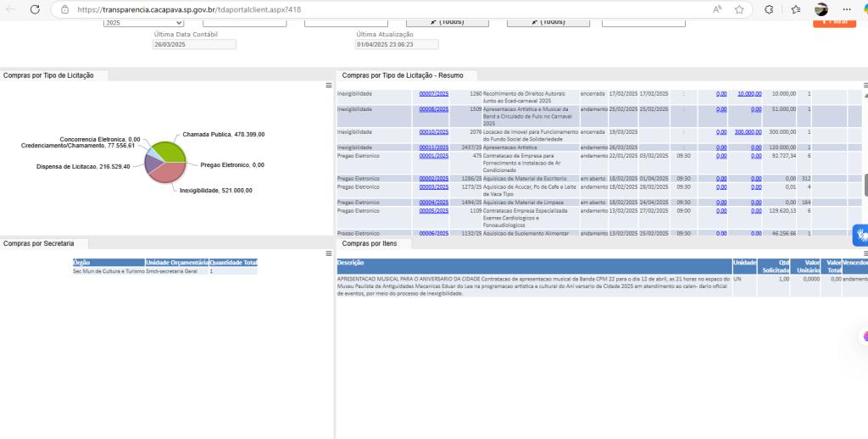This screenshot has width=868, height=439.
Task: Sort by the Unidade Orçamentária column header
Action: pyautogui.click(x=177, y=263)
